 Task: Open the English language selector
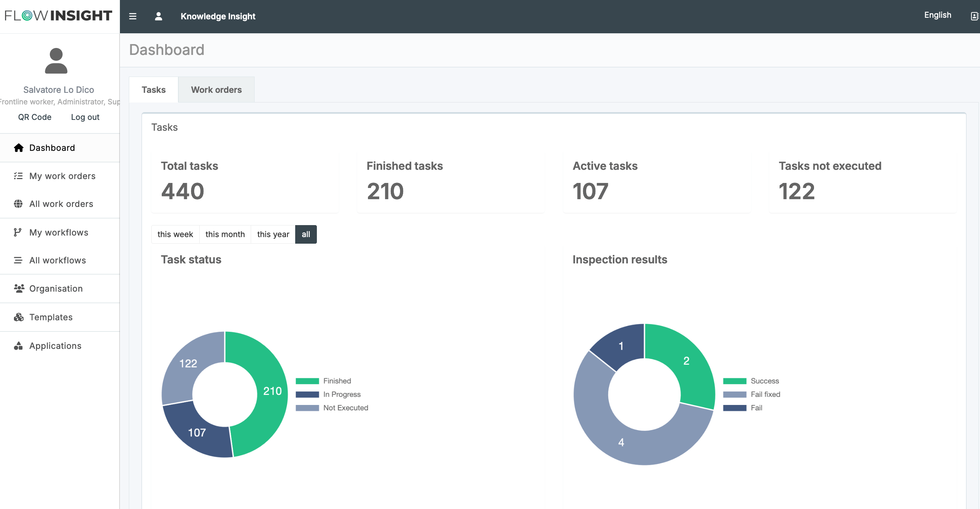coord(937,15)
